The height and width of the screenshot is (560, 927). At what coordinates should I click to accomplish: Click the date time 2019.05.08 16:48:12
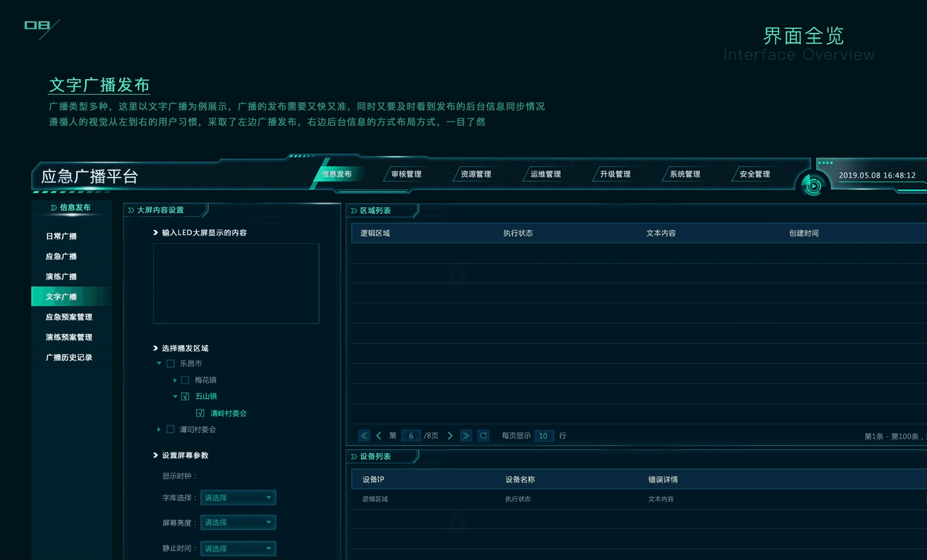click(877, 175)
